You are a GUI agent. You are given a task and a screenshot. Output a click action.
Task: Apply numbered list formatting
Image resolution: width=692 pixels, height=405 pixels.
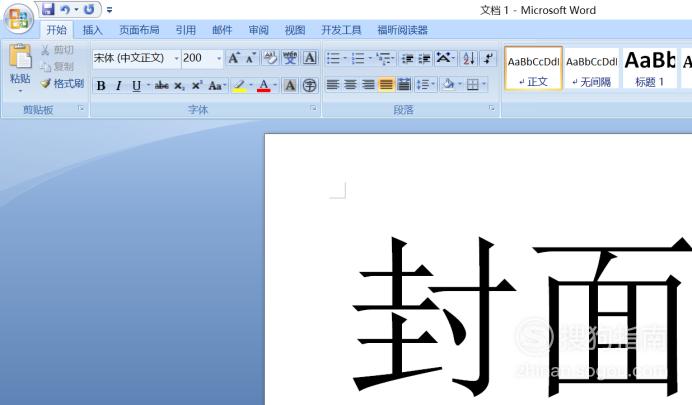pos(358,58)
